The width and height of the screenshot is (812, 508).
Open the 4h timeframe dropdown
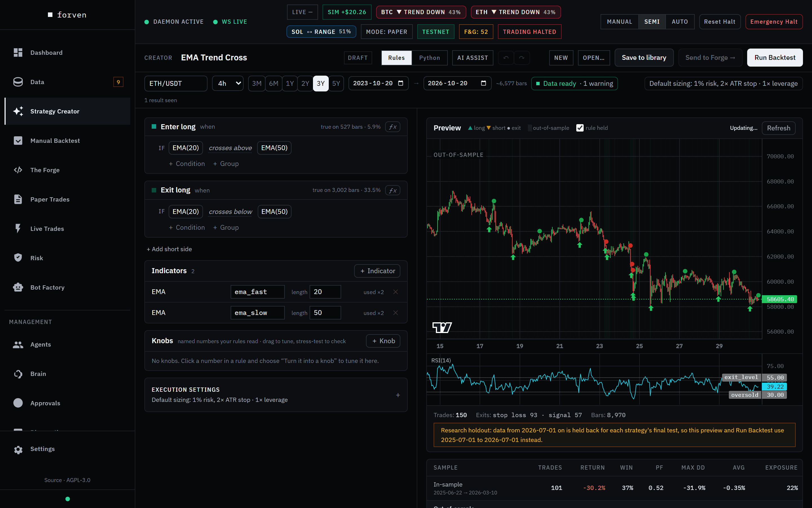pyautogui.click(x=228, y=83)
